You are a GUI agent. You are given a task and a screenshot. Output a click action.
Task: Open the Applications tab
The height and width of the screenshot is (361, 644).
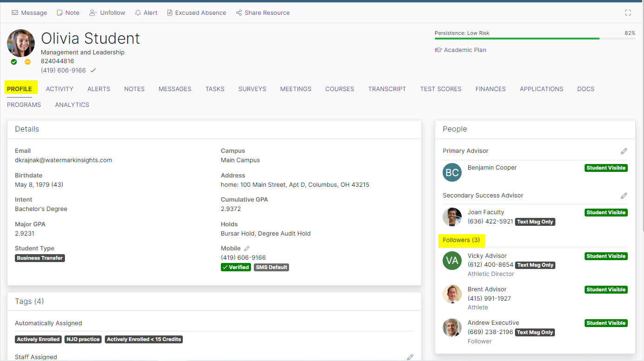coord(541,89)
